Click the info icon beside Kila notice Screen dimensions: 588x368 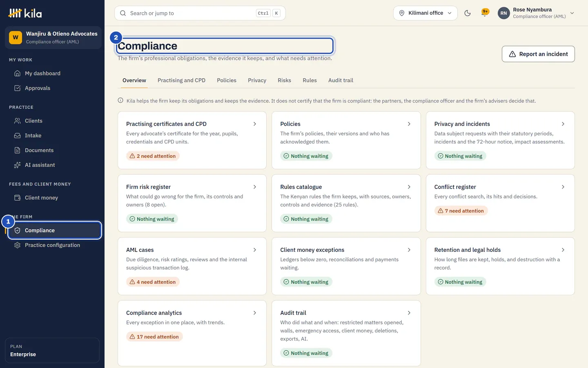[x=120, y=101]
